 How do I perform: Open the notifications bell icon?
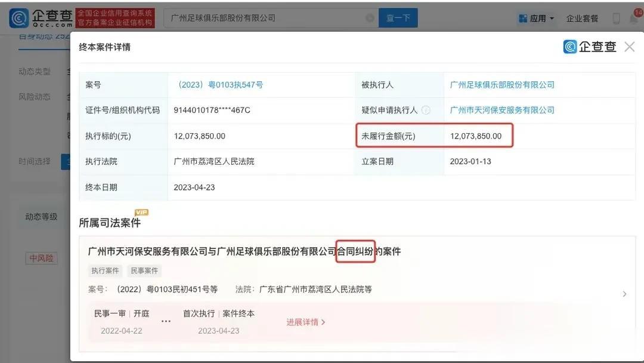634,18
